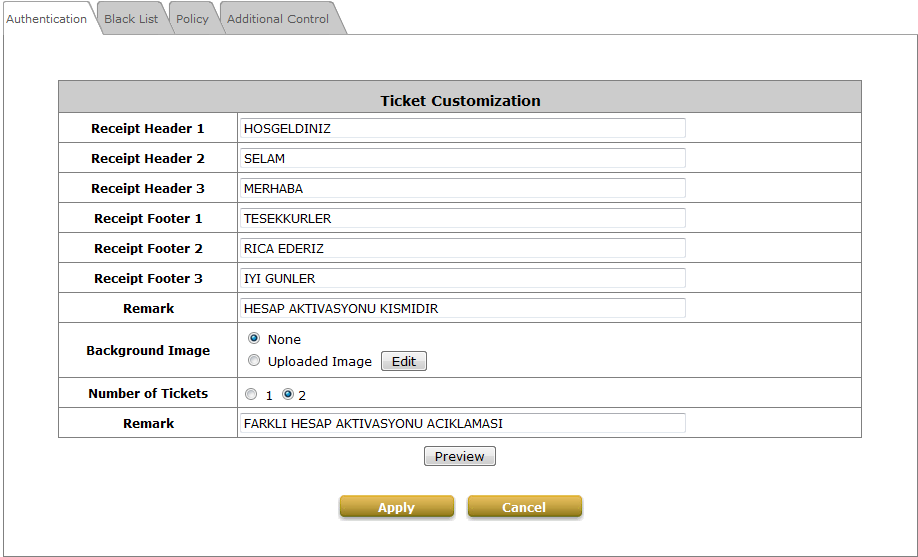
Task: Open the Black List tab
Action: 131,19
